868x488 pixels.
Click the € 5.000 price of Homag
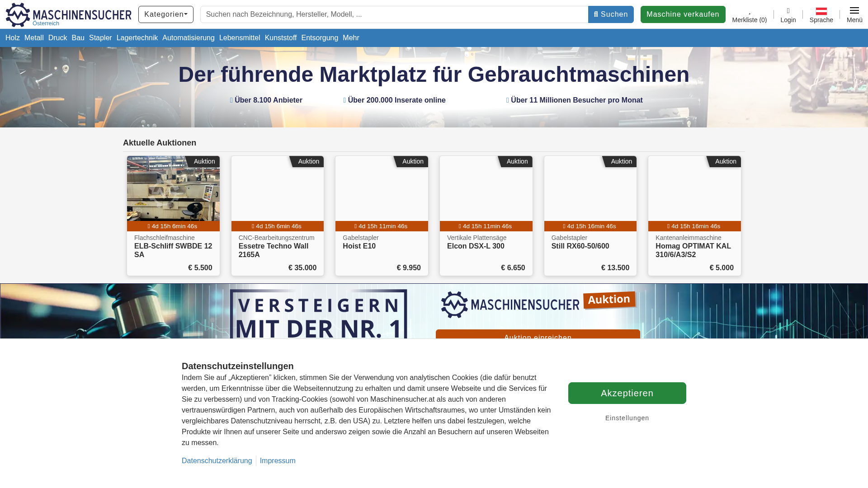tap(722, 268)
